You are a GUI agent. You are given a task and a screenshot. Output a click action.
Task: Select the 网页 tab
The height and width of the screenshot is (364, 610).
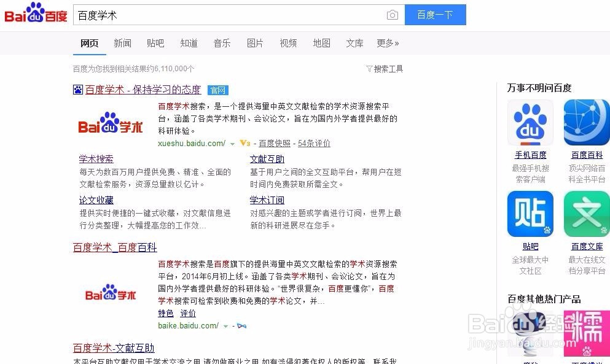(90, 43)
